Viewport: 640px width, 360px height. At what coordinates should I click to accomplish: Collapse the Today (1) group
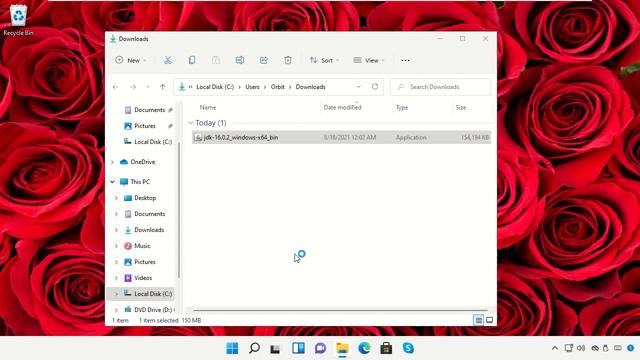(x=191, y=123)
